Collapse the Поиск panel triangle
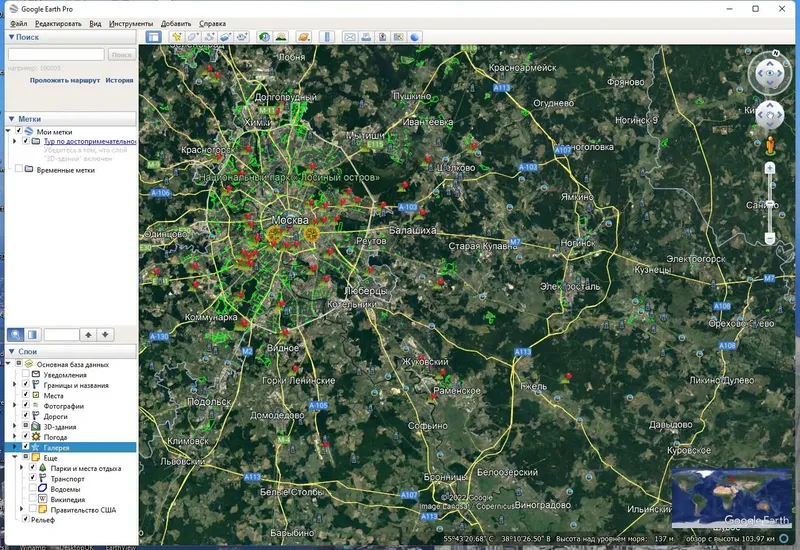Screen dimensions: 800x550 [11, 37]
